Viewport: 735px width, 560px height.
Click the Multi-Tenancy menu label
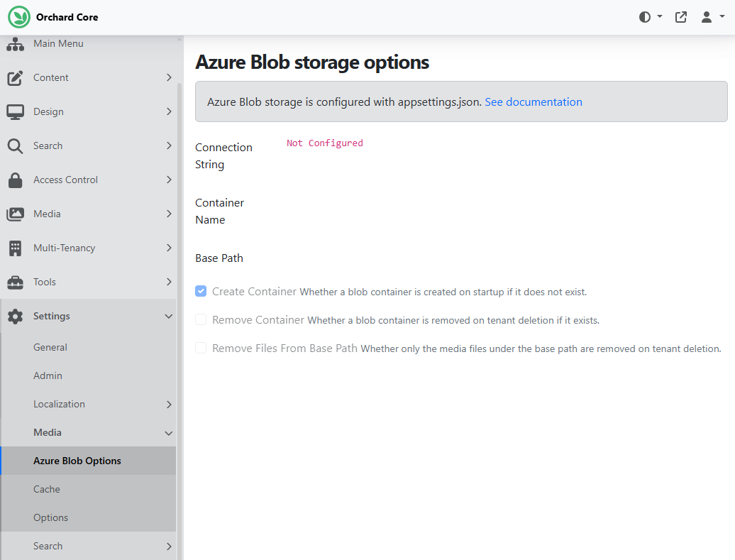(65, 248)
